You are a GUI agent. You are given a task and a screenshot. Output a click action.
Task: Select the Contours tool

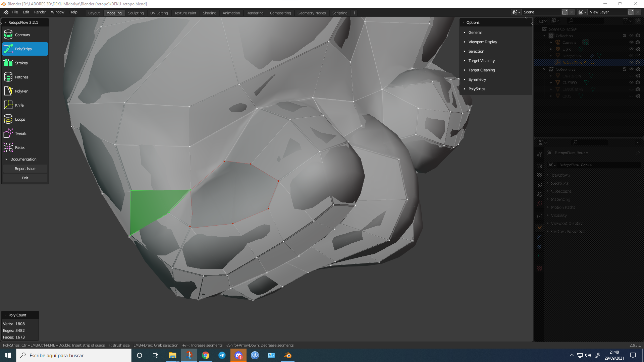22,35
